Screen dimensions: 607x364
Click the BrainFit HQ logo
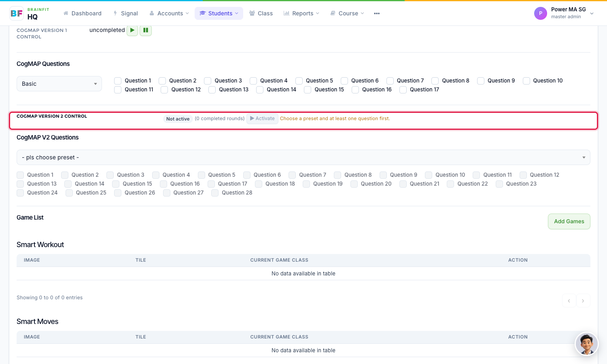(29, 13)
